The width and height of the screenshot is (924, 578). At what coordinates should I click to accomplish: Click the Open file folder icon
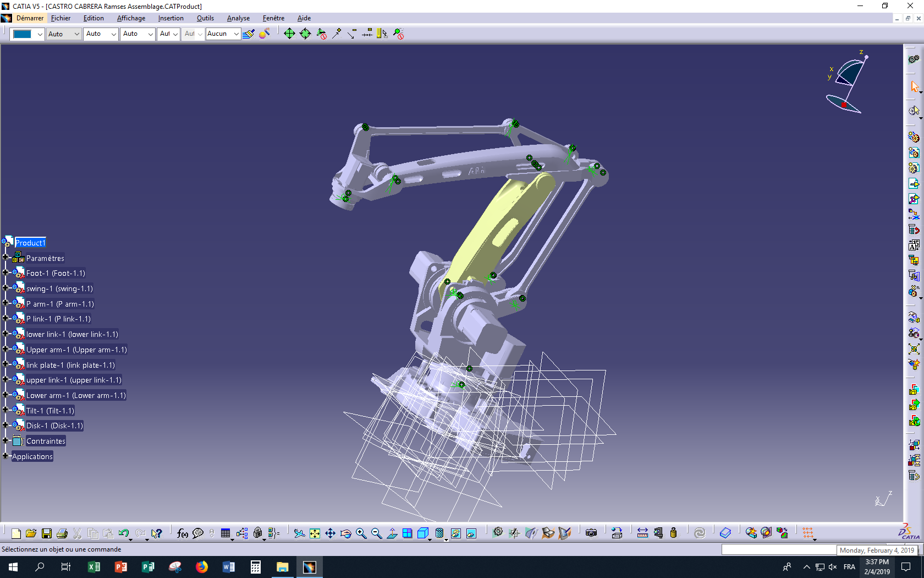[x=31, y=533]
